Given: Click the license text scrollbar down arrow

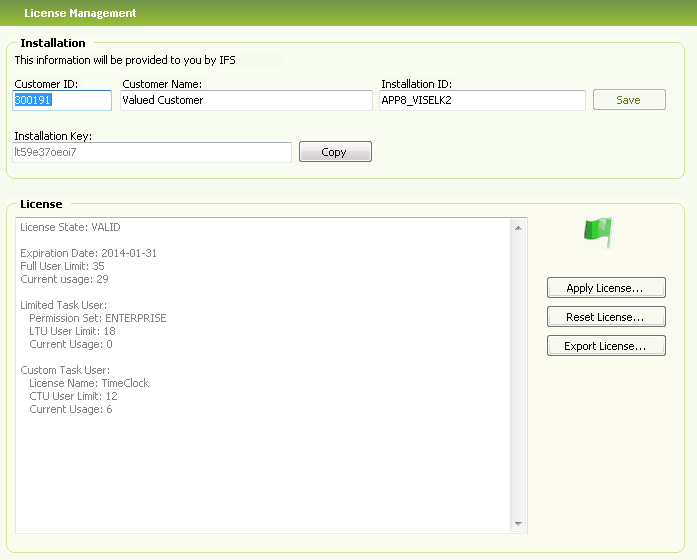Looking at the screenshot, I should pyautogui.click(x=518, y=524).
